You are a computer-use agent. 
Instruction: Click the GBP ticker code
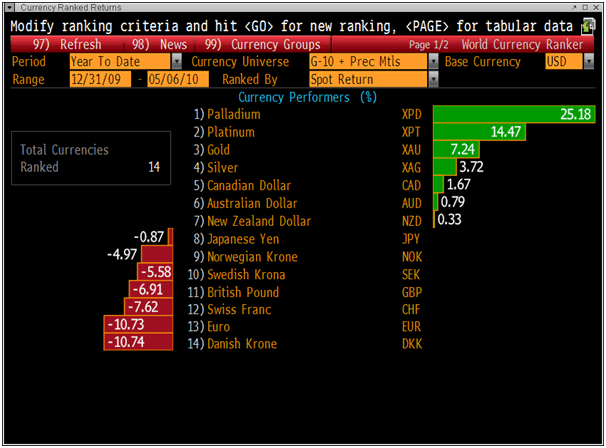coord(412,292)
